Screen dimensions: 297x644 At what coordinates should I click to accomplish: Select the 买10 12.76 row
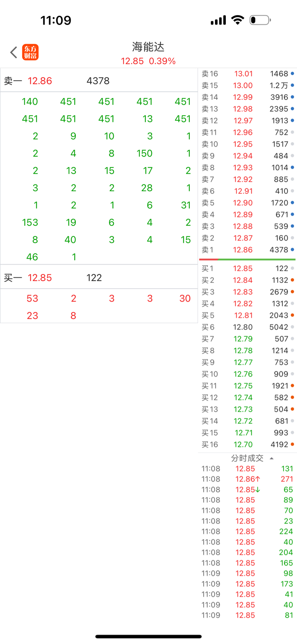(x=247, y=374)
